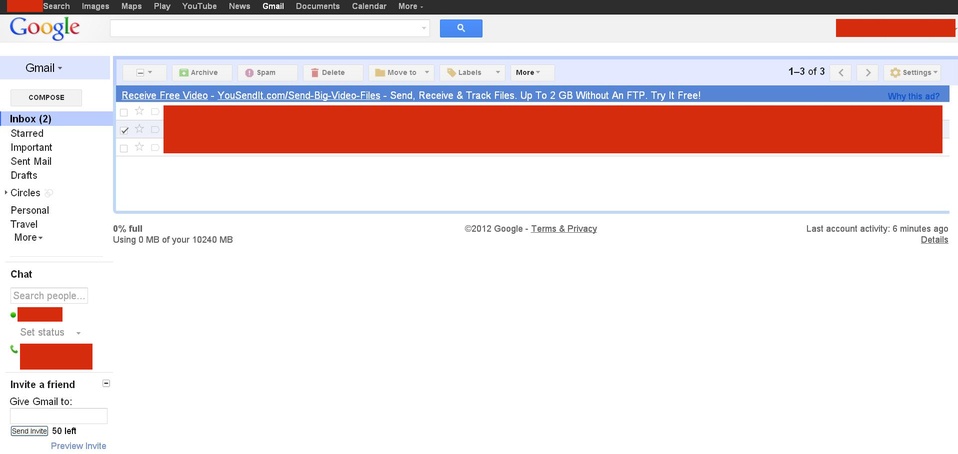Click the '1–3 of 3' message count
958x454 pixels.
click(806, 71)
